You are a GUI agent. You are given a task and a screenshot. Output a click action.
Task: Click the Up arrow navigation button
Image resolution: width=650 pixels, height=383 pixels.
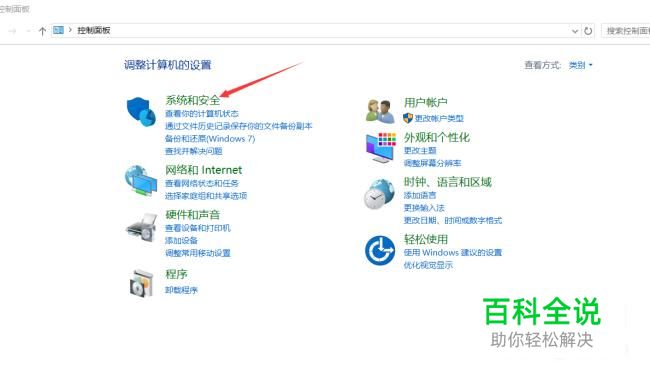[42, 31]
